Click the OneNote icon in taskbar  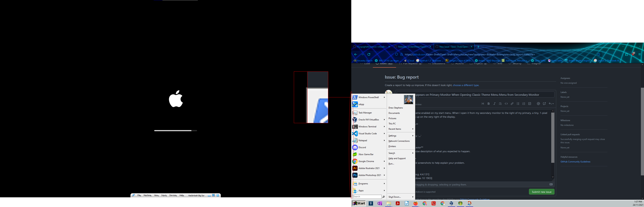click(x=379, y=204)
